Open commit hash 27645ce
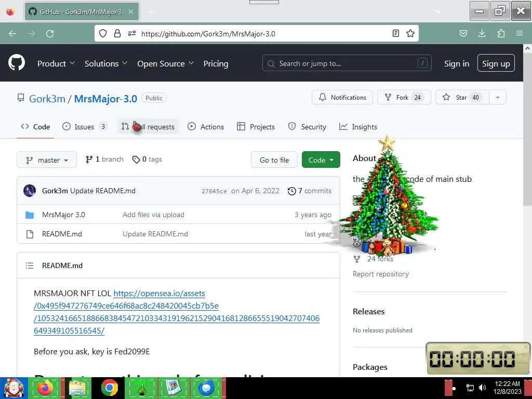The width and height of the screenshot is (532, 399). point(214,191)
